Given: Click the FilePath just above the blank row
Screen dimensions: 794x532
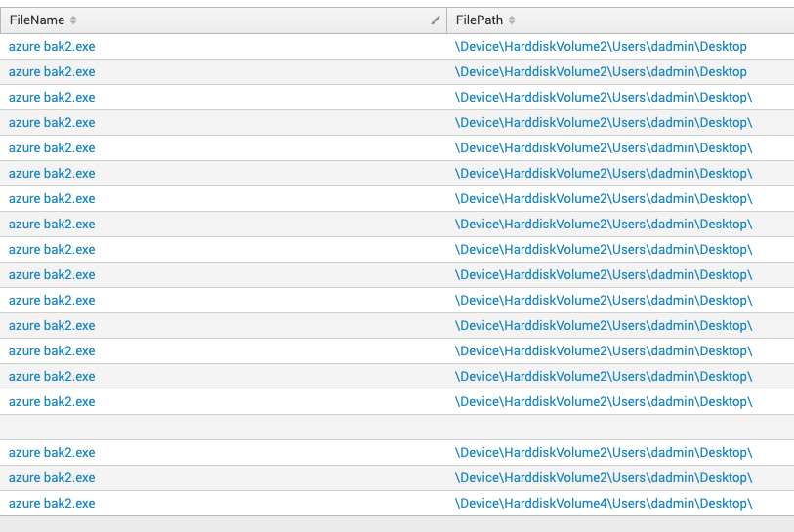Looking at the screenshot, I should 604,401.
